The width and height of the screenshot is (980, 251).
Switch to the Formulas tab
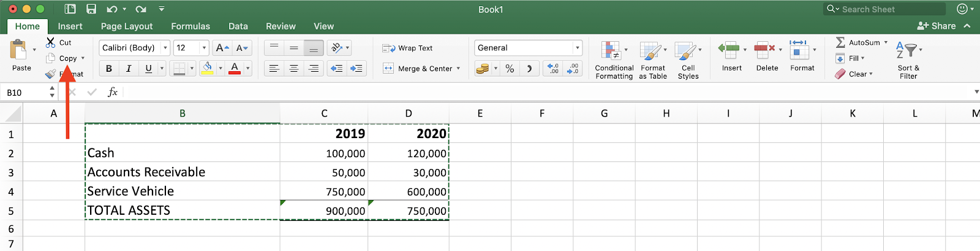click(x=190, y=26)
